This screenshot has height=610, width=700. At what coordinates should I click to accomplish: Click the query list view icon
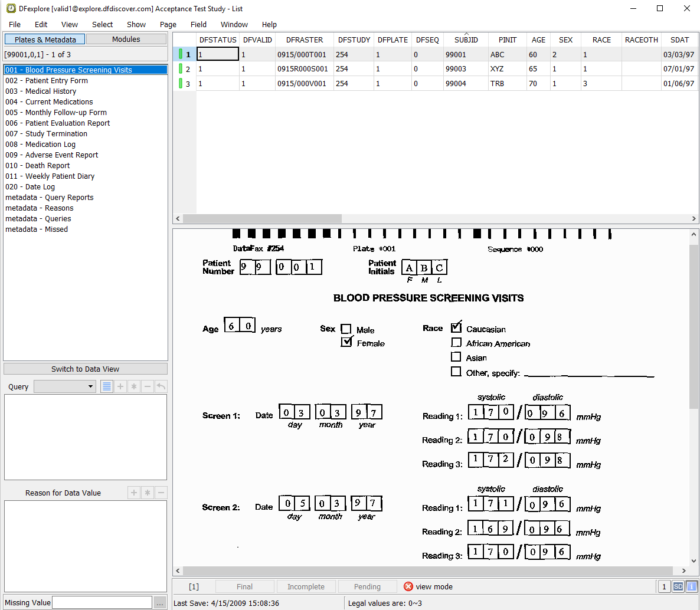(x=107, y=386)
